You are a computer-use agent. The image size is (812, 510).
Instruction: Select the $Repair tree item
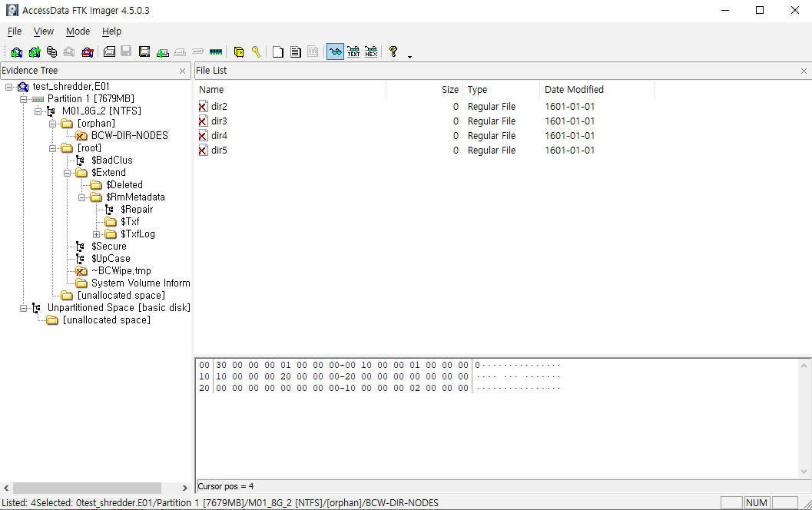[137, 210]
